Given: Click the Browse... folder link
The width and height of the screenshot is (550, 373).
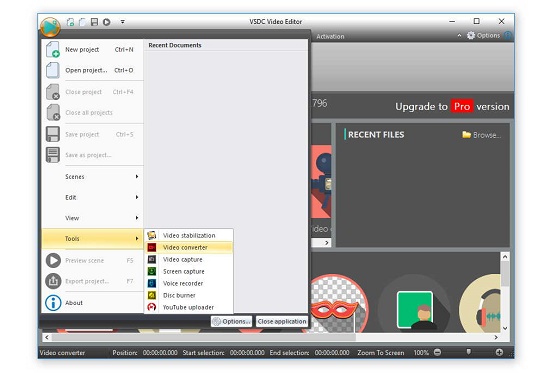Looking at the screenshot, I should (x=482, y=135).
